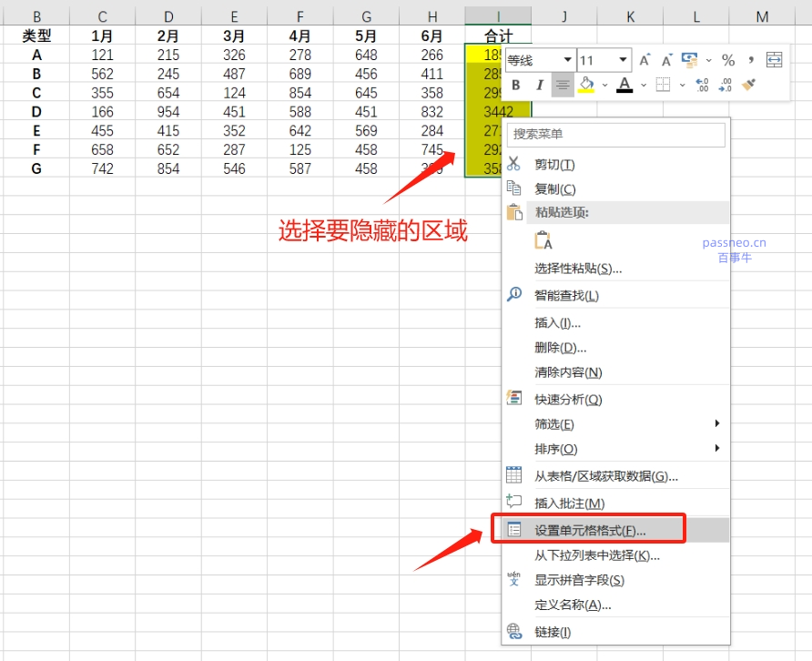
Task: Apply black font color A
Action: 624,85
